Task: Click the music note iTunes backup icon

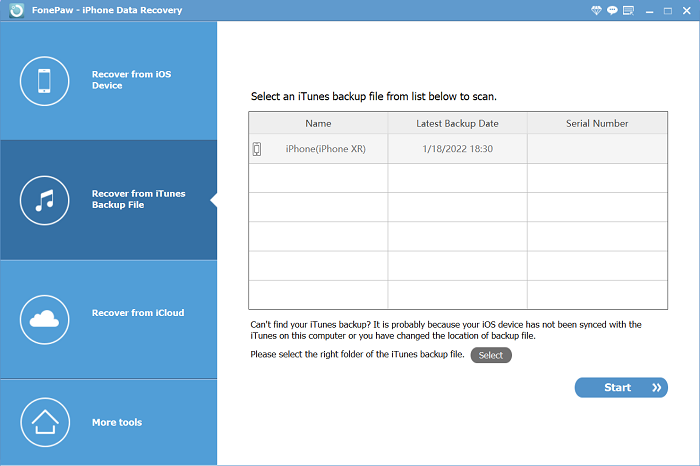Action: coord(44,200)
